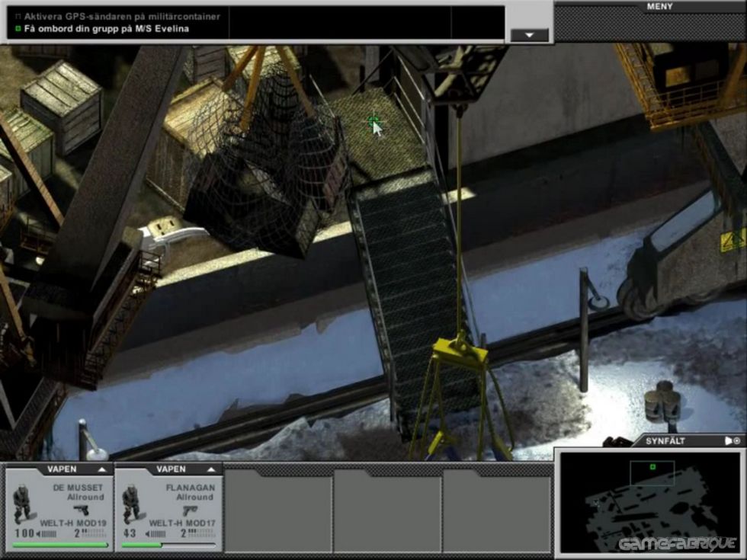Image resolution: width=747 pixels, height=560 pixels.
Task: Click De Musset's bullet ammo indicator
Action: [46, 534]
